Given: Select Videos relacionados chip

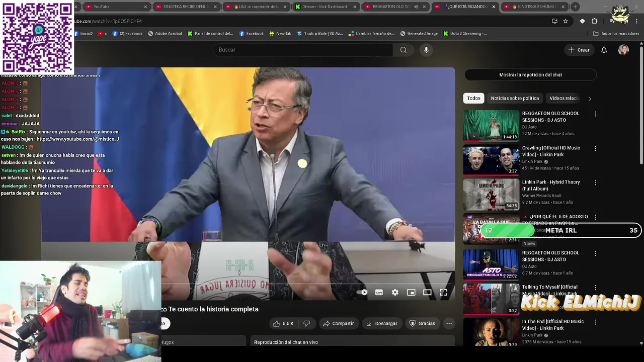Looking at the screenshot, I should pyautogui.click(x=564, y=99).
